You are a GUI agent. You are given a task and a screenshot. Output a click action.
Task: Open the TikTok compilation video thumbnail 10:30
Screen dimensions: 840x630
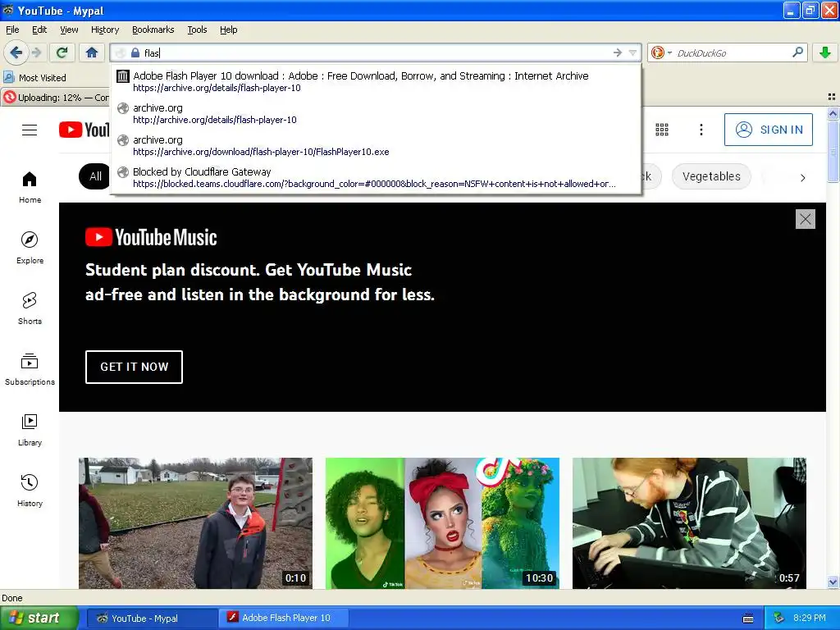[442, 523]
